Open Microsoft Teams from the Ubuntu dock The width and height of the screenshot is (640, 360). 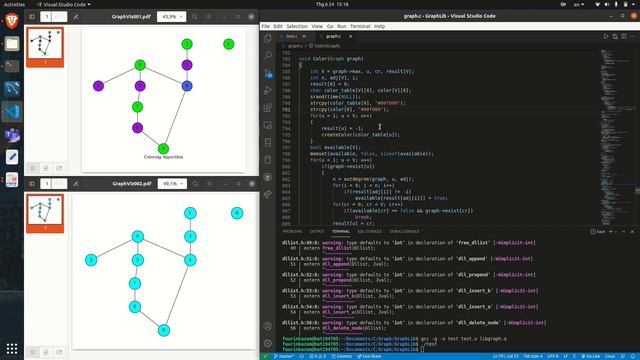point(12,134)
